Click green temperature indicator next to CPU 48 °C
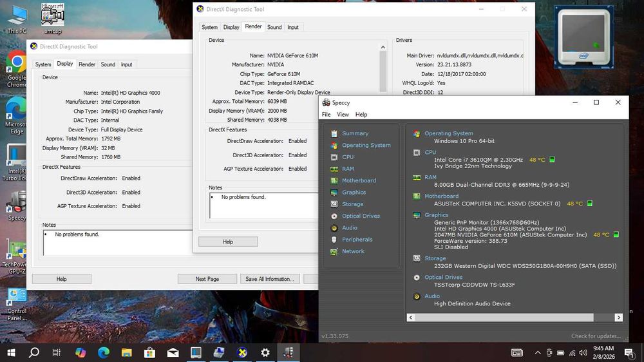Image resolution: width=644 pixels, height=362 pixels. 552,160
